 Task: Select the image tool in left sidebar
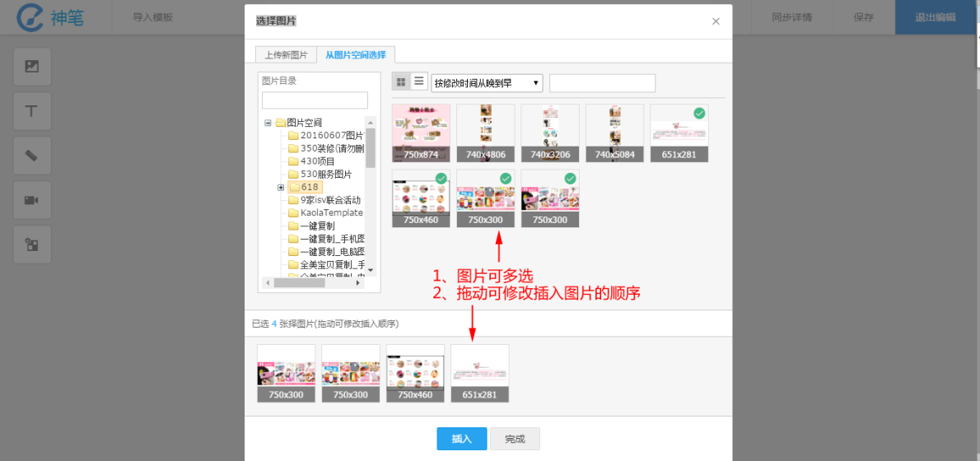coord(32,66)
